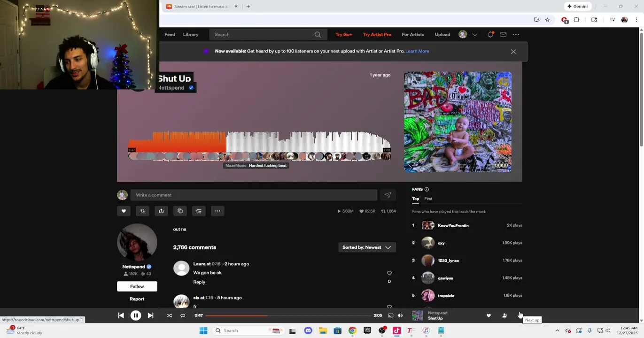Pause the currently playing track

(136, 315)
